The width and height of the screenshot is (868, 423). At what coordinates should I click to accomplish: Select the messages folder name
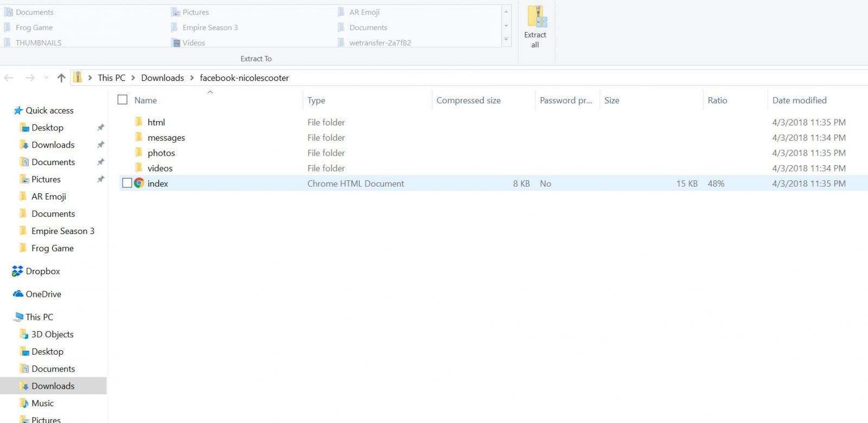click(166, 138)
